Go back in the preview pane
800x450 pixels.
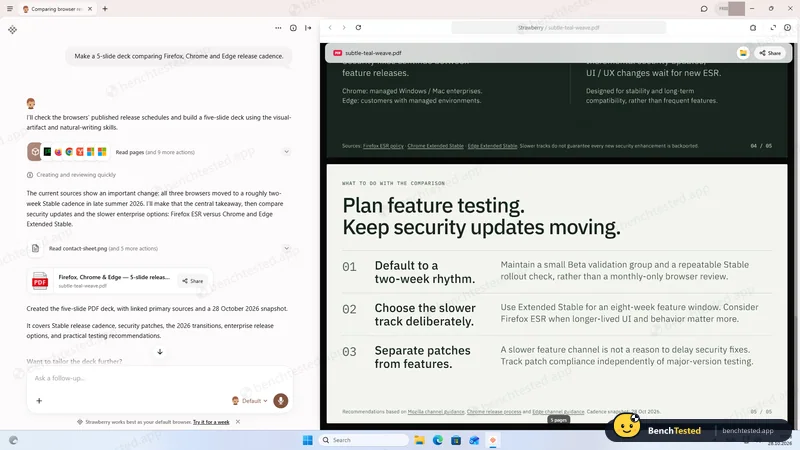330,28
